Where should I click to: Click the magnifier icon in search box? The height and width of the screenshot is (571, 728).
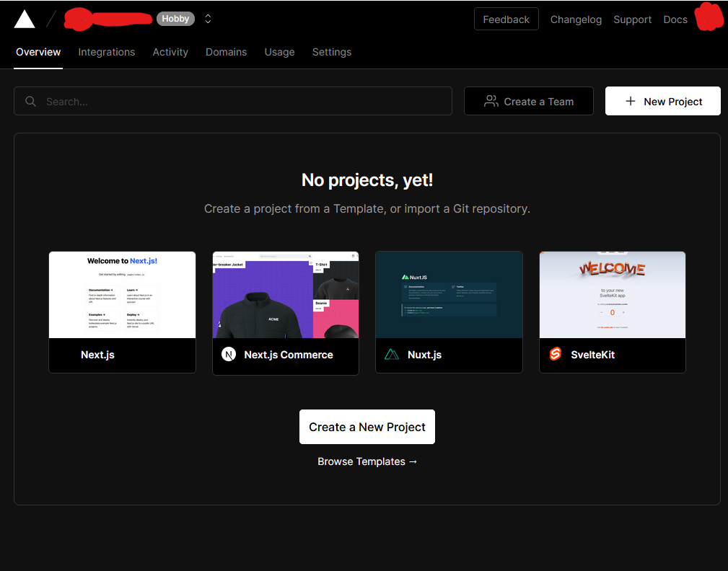pyautogui.click(x=30, y=101)
